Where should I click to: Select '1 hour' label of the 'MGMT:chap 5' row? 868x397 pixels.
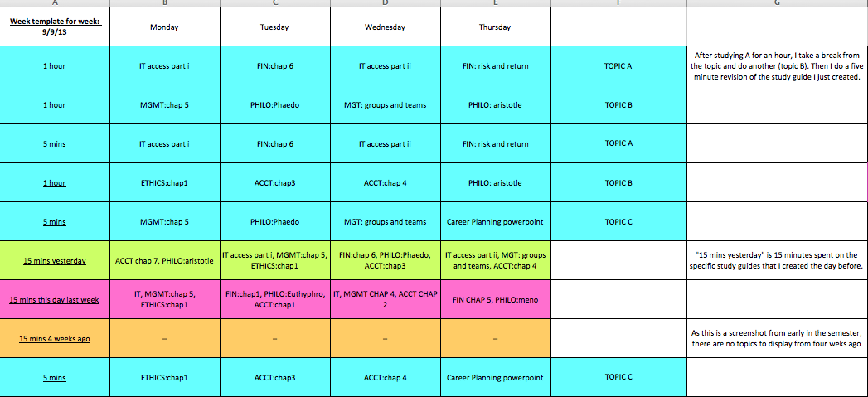click(55, 104)
